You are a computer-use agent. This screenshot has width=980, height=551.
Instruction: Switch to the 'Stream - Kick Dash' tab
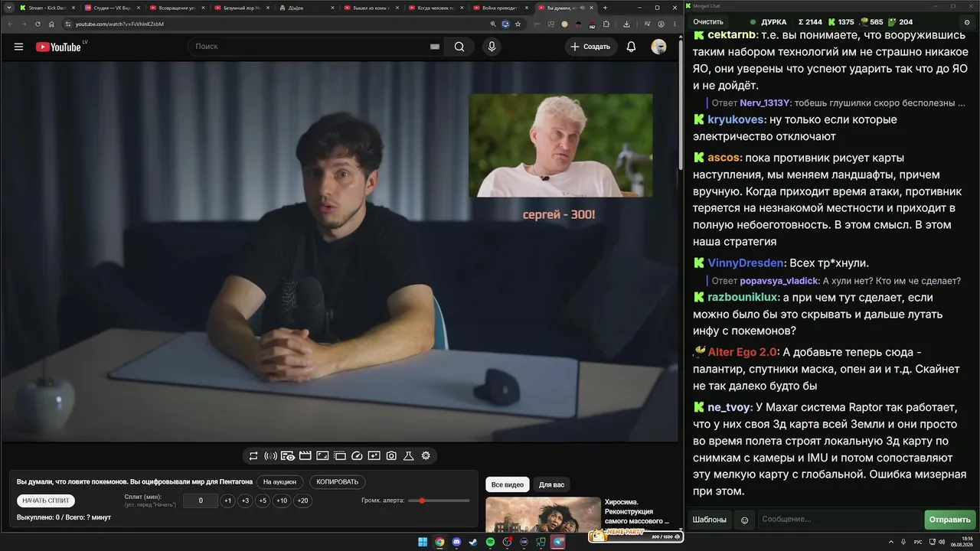point(47,8)
